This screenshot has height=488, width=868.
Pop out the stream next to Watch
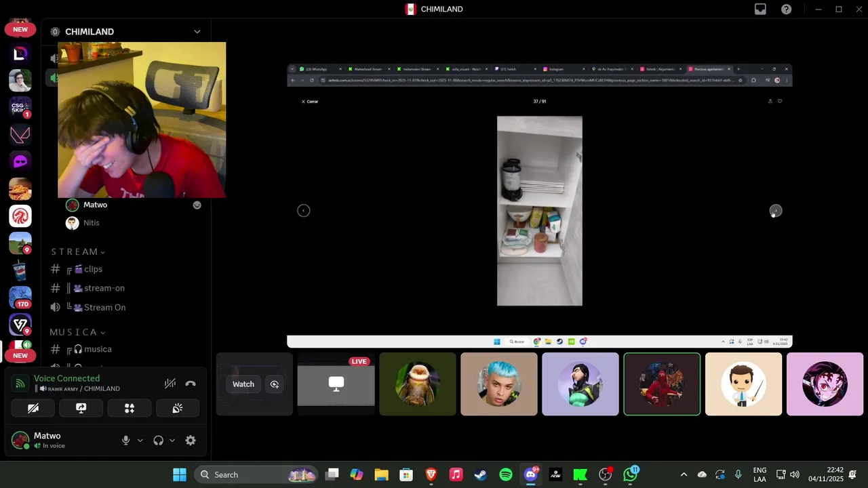coord(274,384)
